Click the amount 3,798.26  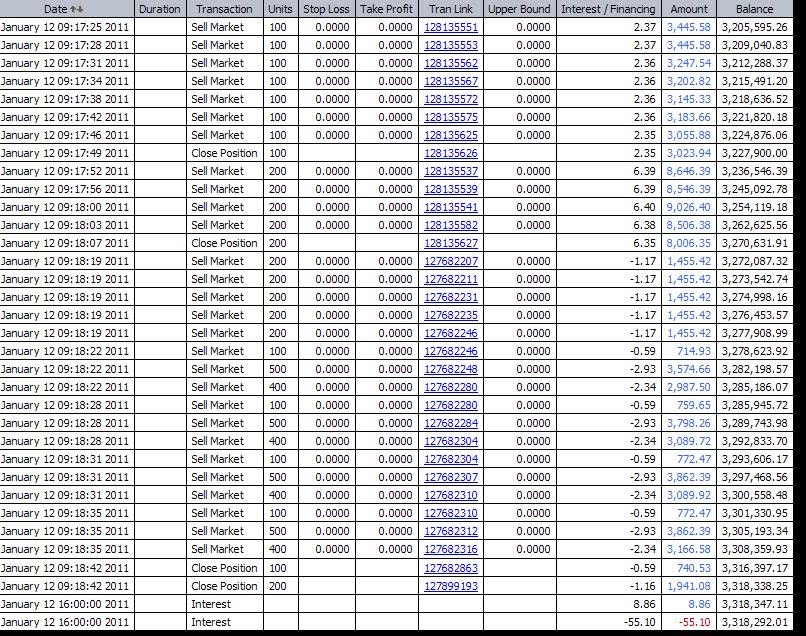point(689,423)
